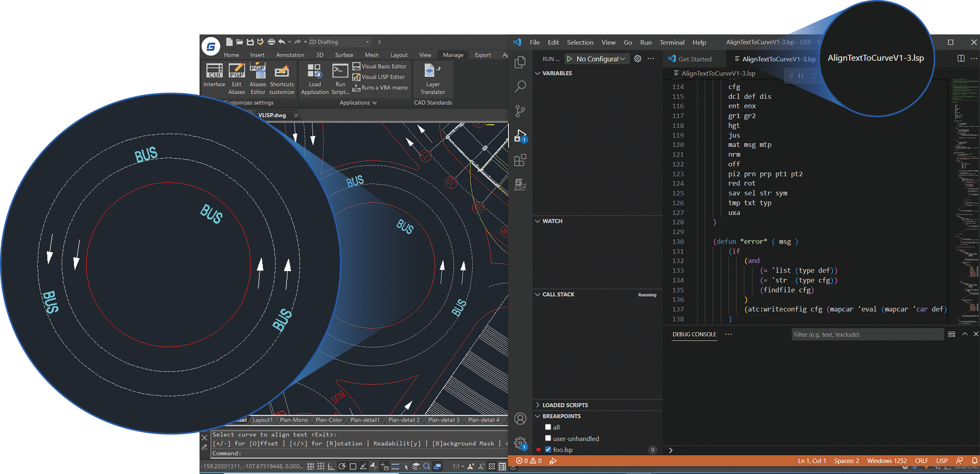
Task: Open Shortcuts customize tool
Action: point(282,79)
